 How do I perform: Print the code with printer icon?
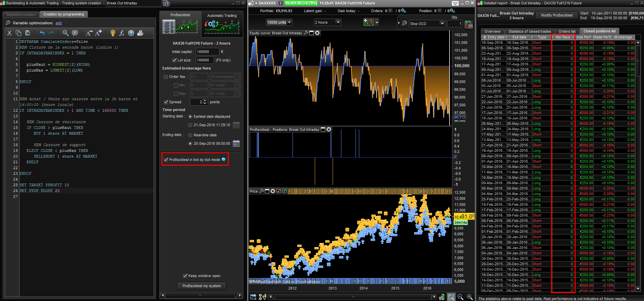click(140, 33)
